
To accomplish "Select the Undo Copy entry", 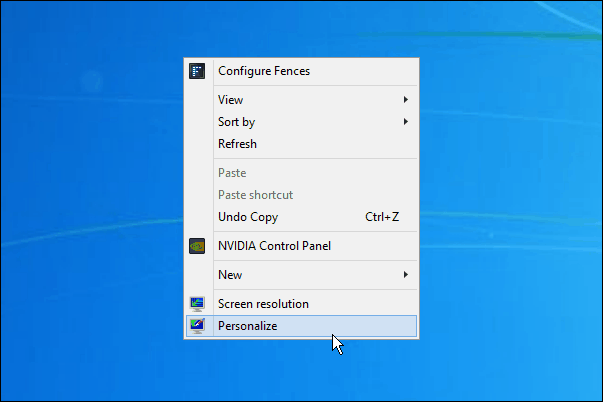I will click(x=301, y=217).
